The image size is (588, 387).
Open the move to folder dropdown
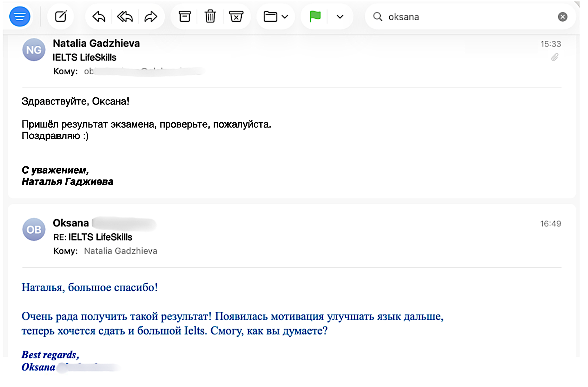(276, 16)
